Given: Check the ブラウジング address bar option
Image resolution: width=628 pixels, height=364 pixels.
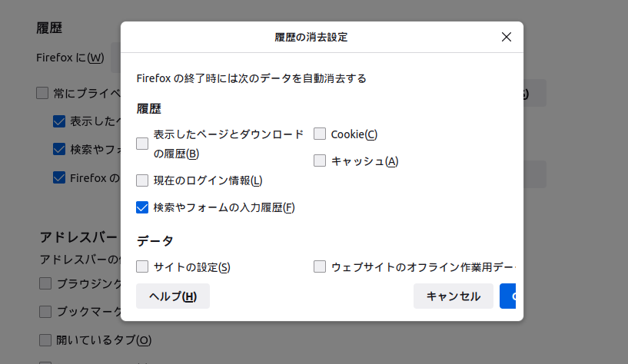Looking at the screenshot, I should pyautogui.click(x=45, y=283).
